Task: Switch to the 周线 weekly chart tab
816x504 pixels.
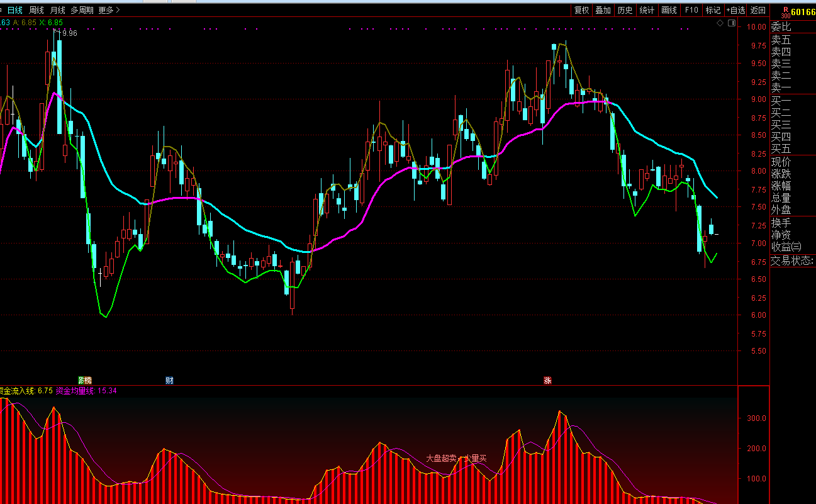Action: click(36, 10)
